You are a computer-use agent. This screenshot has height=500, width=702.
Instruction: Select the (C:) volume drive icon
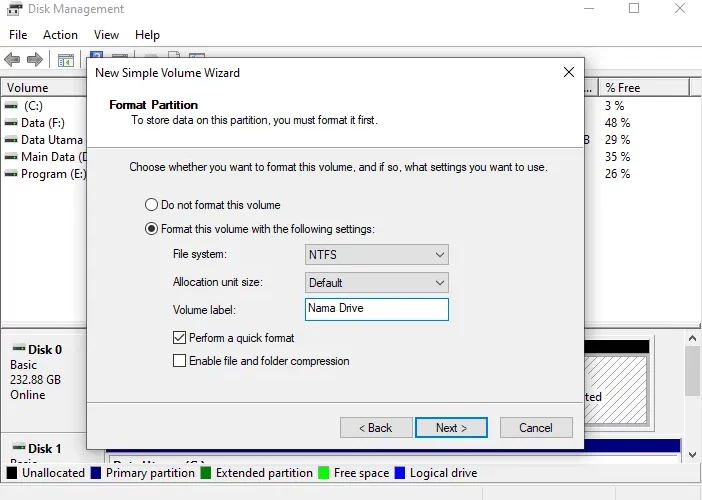coord(11,106)
